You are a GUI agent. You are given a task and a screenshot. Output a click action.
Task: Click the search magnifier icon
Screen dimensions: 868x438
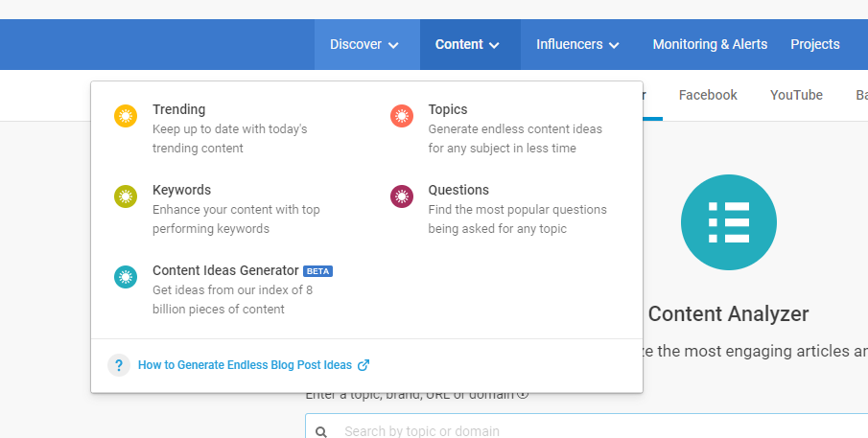pos(321,431)
